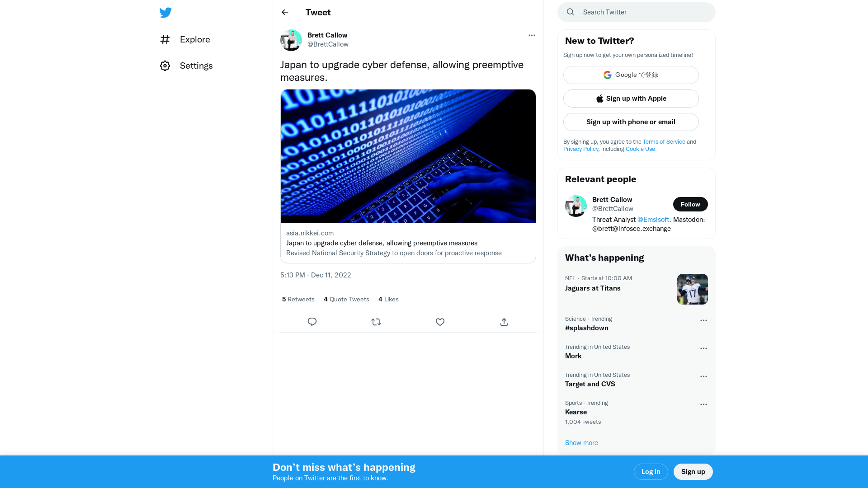The height and width of the screenshot is (488, 868).
Task: Click Sign up with Apple button
Action: pyautogui.click(x=631, y=99)
